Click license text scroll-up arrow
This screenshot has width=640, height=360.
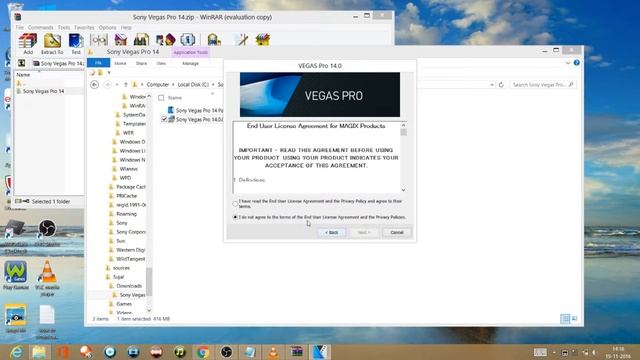coord(403,125)
